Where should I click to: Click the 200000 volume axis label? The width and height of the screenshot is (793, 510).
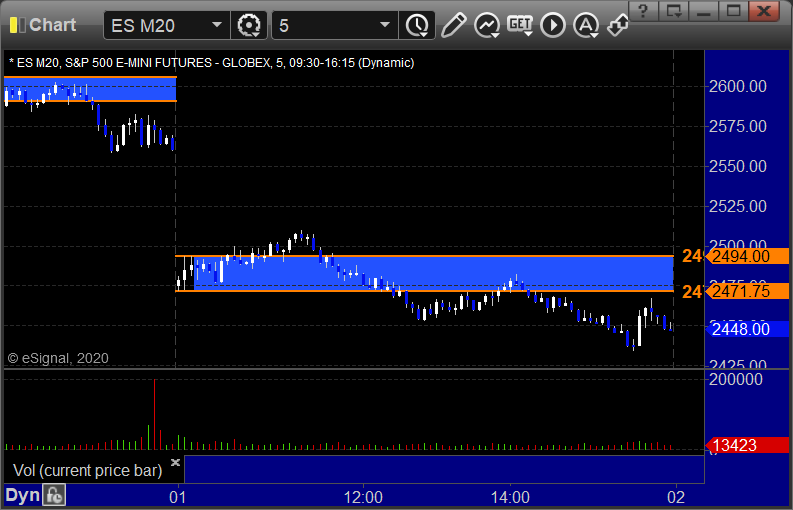click(x=736, y=379)
